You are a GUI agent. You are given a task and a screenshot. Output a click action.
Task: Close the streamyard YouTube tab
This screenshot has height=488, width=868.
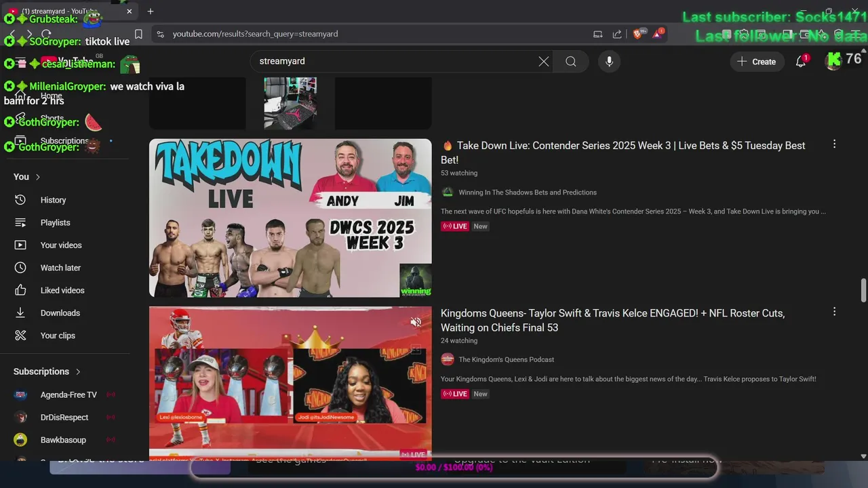point(129,12)
